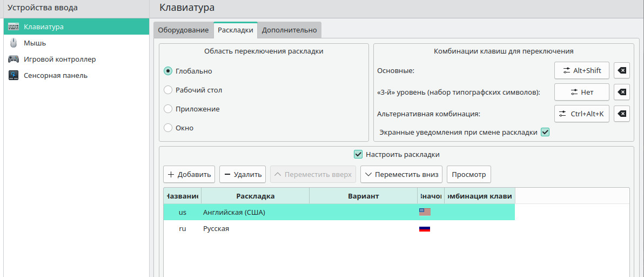Select the Приложение switching policy
This screenshot has height=277, width=644.
tap(168, 109)
